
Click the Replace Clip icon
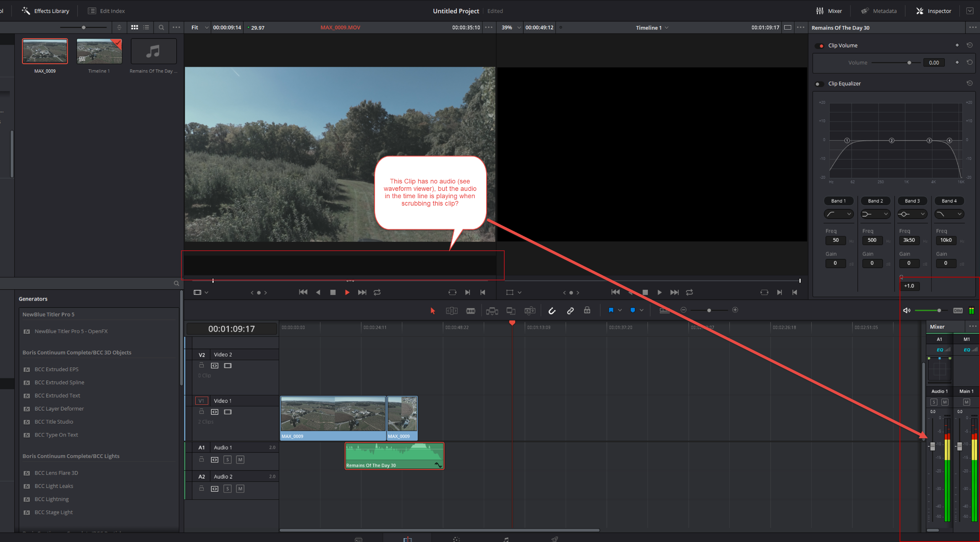[530, 311]
